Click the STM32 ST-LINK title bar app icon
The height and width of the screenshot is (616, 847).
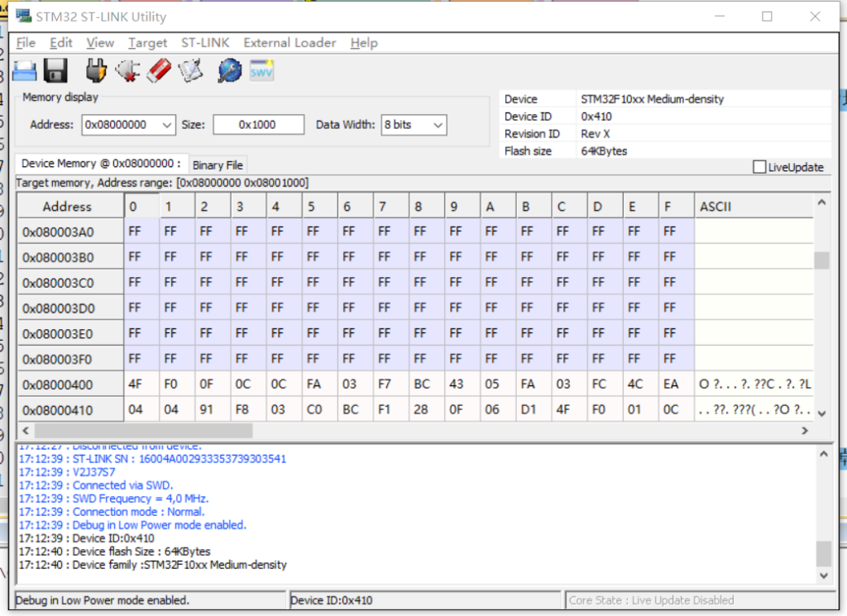click(x=23, y=16)
